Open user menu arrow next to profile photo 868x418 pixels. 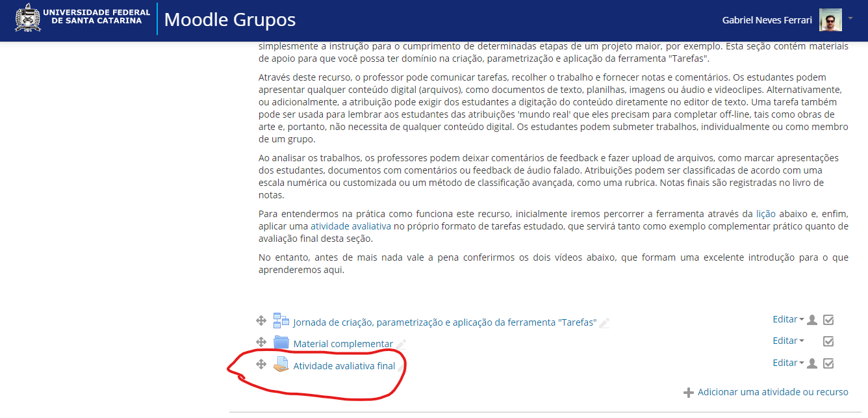[850, 19]
